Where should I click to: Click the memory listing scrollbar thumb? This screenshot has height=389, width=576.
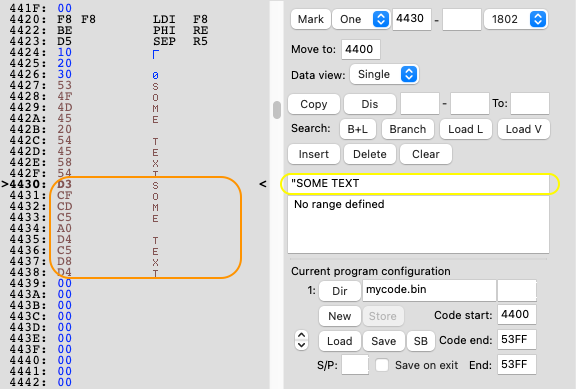[x=277, y=110]
